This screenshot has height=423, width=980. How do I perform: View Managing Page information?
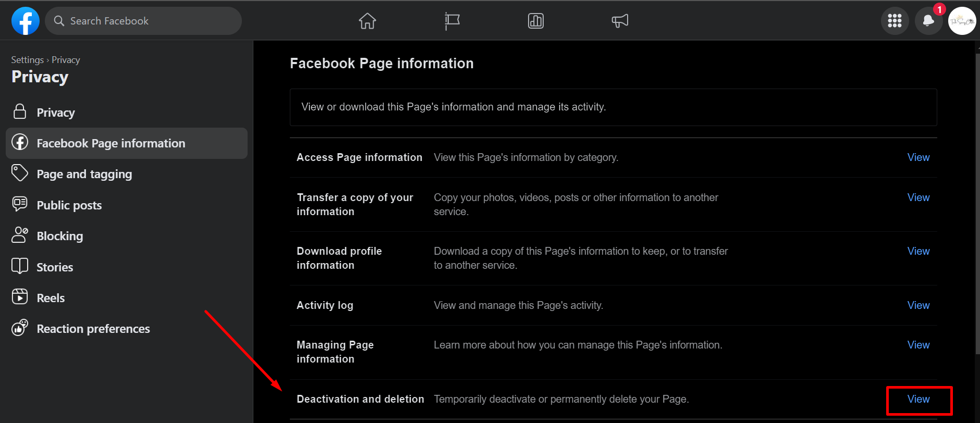pyautogui.click(x=918, y=345)
